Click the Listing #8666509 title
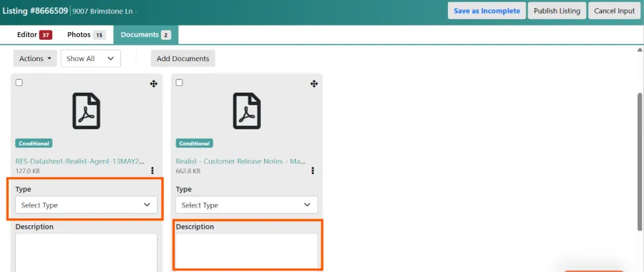Screen dimensions: 644x272 (x=35, y=11)
